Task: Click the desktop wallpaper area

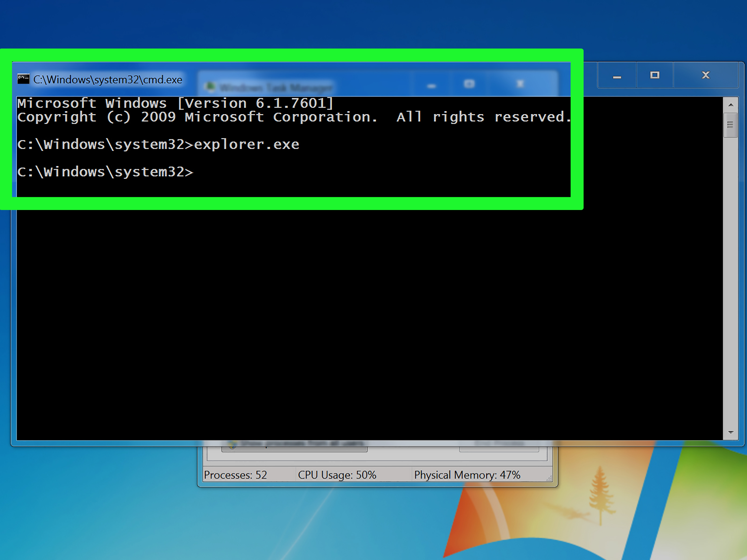Action: (x=101, y=523)
